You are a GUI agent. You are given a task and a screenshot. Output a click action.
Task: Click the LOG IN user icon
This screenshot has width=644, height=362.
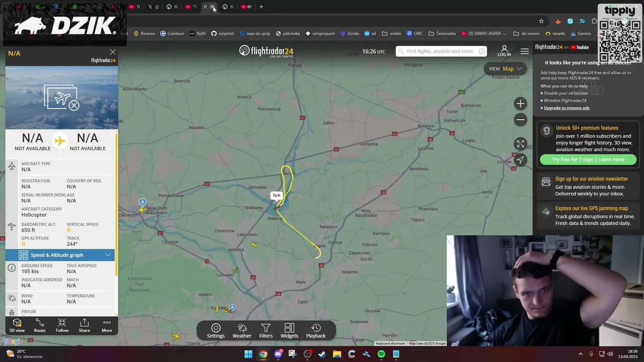pos(504,51)
